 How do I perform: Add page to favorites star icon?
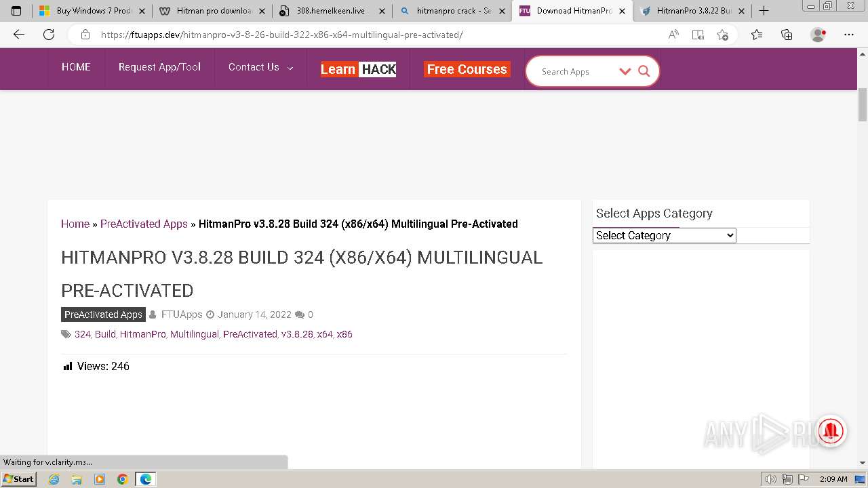(x=722, y=35)
